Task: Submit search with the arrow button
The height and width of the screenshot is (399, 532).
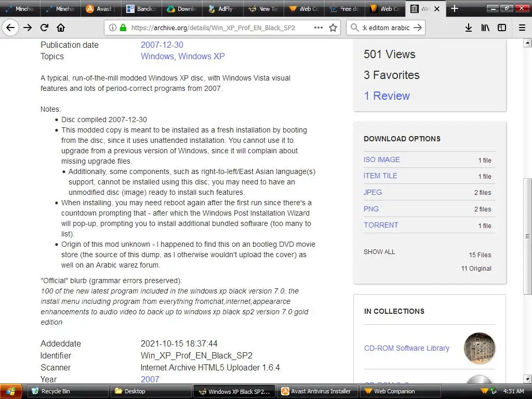Action: point(418,28)
